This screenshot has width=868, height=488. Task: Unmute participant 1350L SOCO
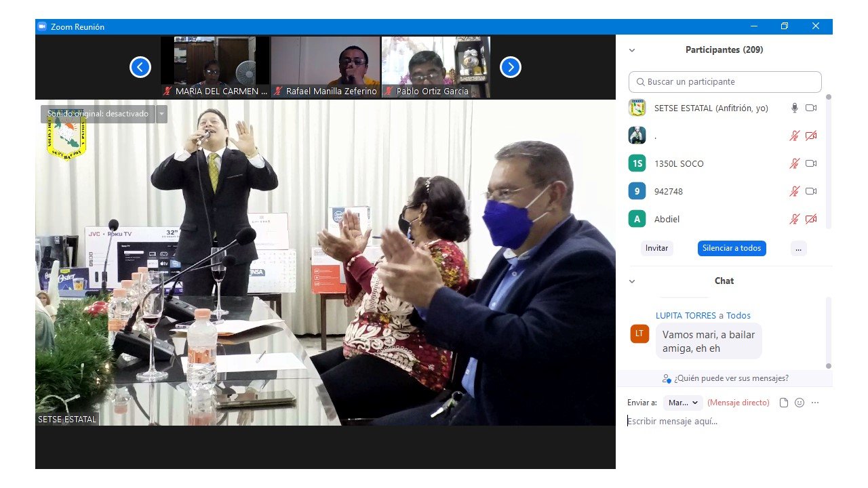pyautogui.click(x=795, y=163)
